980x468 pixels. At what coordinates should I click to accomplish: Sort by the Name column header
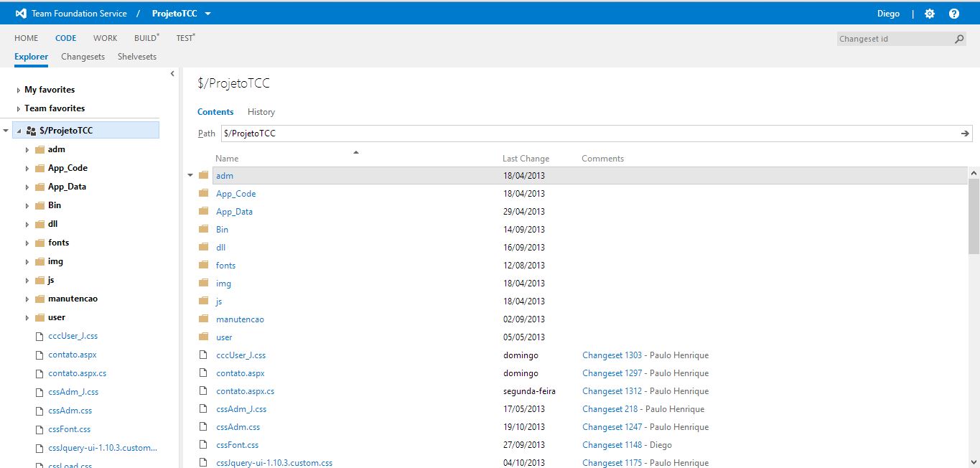pyautogui.click(x=227, y=159)
